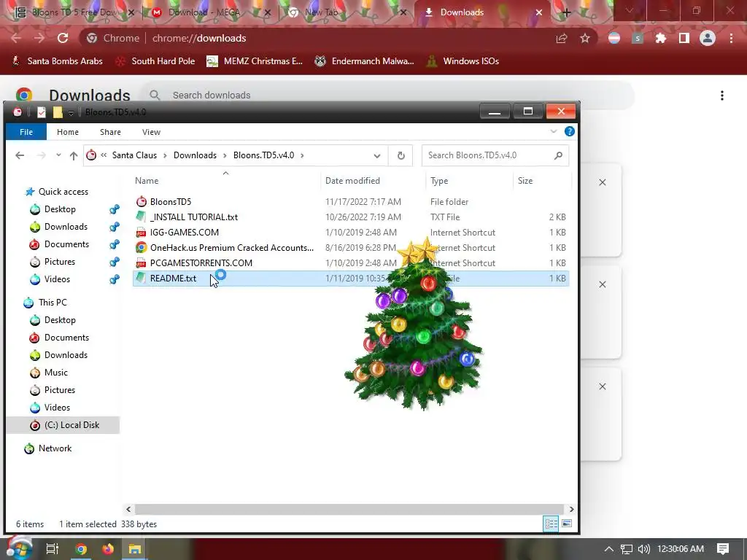Image resolution: width=747 pixels, height=560 pixels.
Task: Open the Share ribbon tab
Action: click(110, 132)
